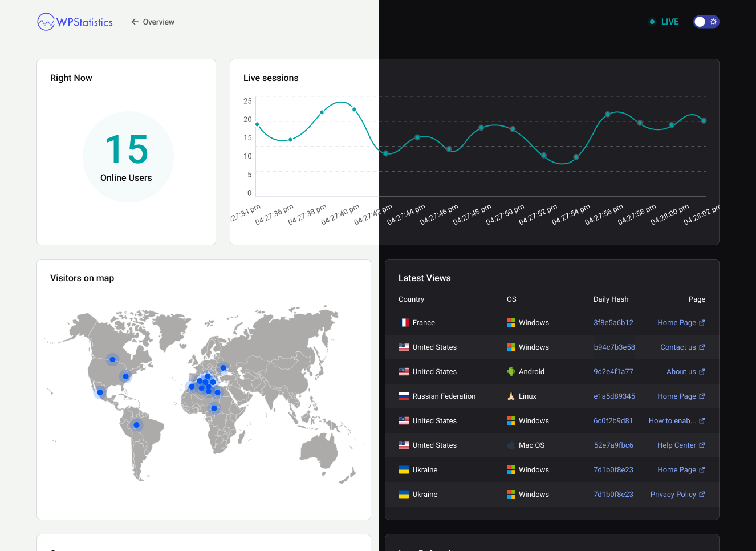The width and height of the screenshot is (756, 551).
Task: Click the Mac OS apple icon in the table
Action: [x=510, y=445]
